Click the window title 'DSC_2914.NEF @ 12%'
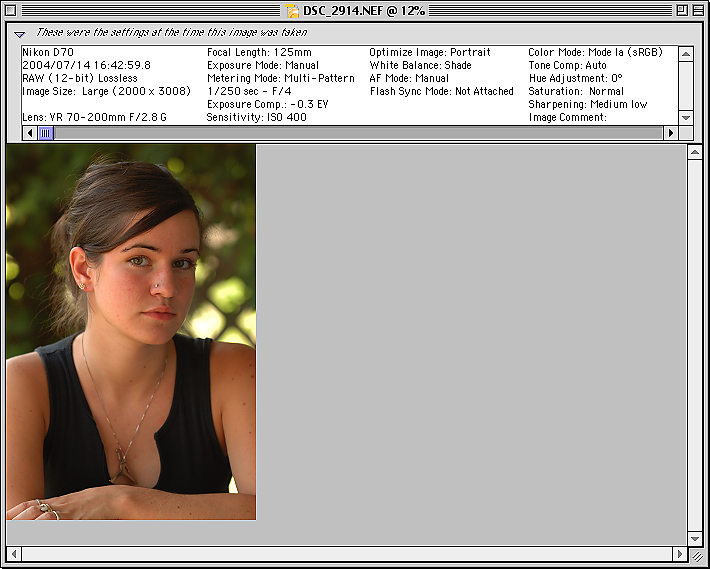 pyautogui.click(x=364, y=11)
